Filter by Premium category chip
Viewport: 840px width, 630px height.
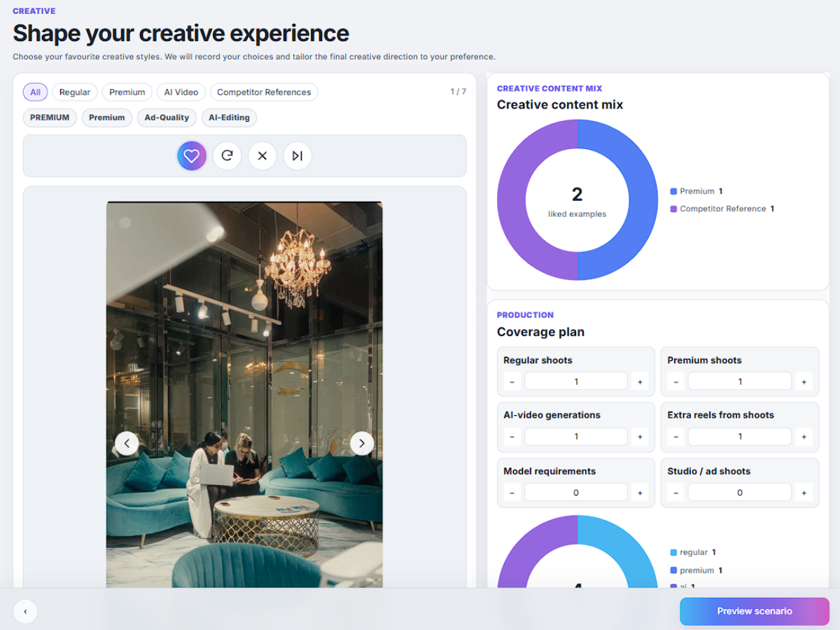[127, 92]
